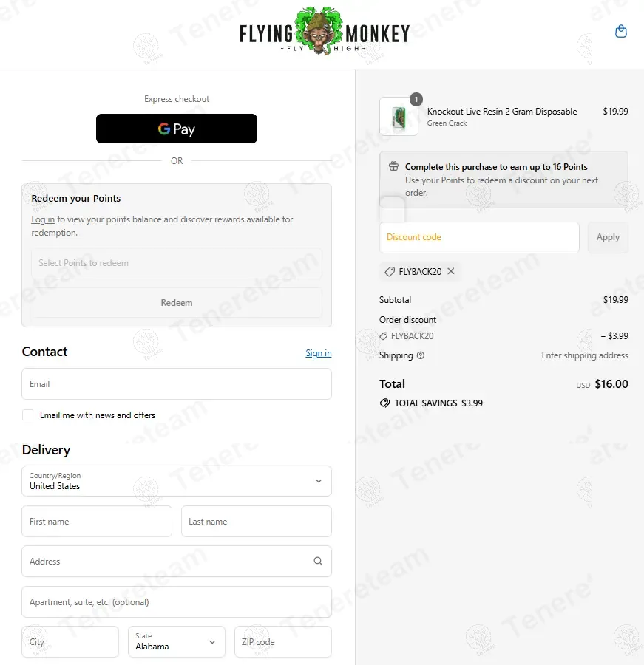Screen dimensions: 644x665
Task: Click the Knockout Live Resin product thumbnail
Action: tap(399, 117)
